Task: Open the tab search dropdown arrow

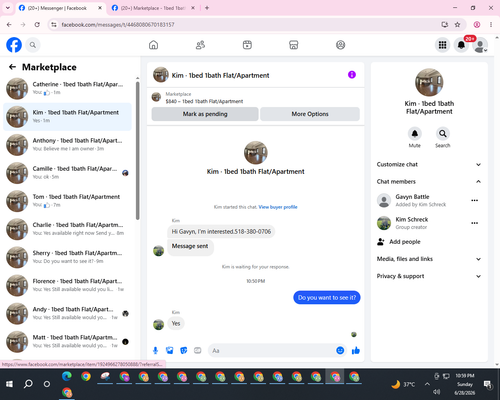Action: click(8, 8)
